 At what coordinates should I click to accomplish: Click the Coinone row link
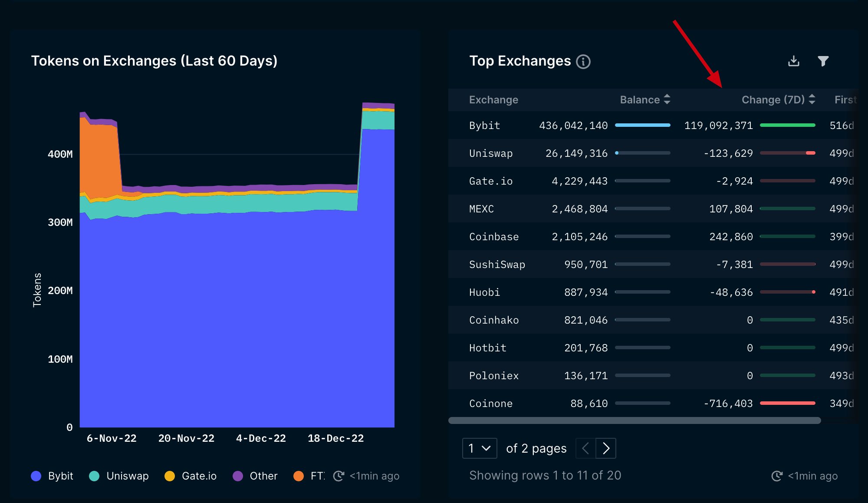pos(490,404)
